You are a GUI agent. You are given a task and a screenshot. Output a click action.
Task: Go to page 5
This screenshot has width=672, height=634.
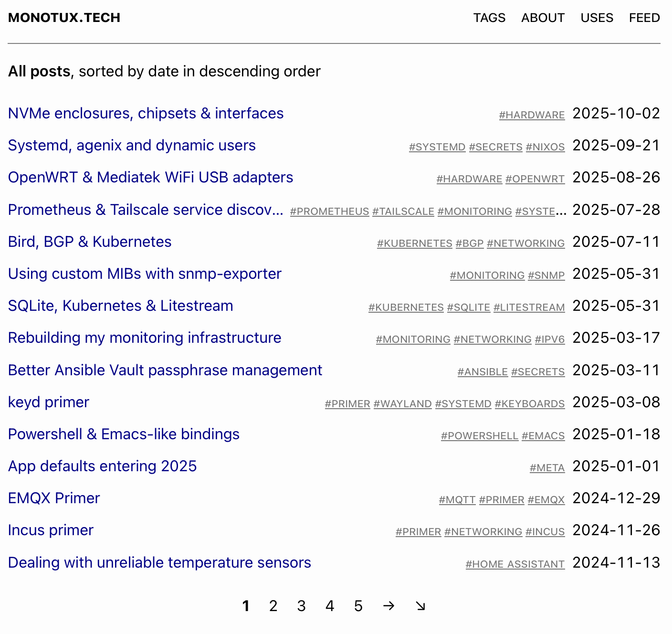coord(358,606)
